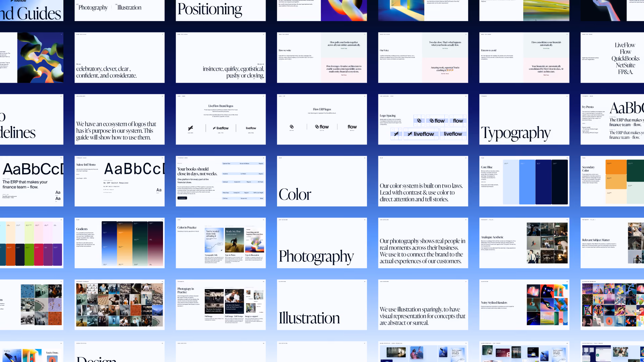Click the 'Core Blue' heading text
This screenshot has height=362, width=644.
(487, 167)
